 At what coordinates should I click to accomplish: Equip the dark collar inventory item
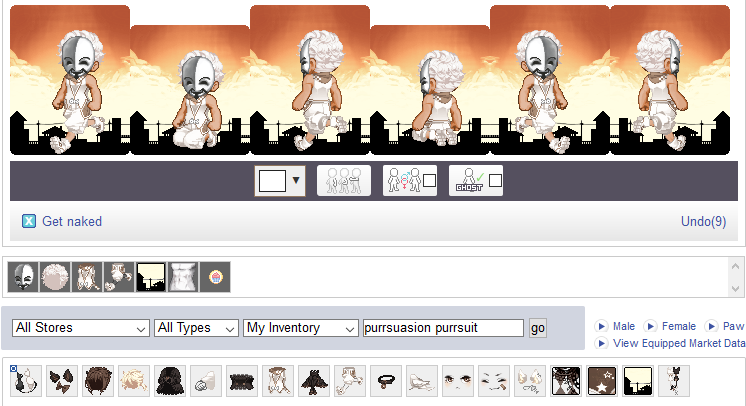pyautogui.click(x=386, y=381)
